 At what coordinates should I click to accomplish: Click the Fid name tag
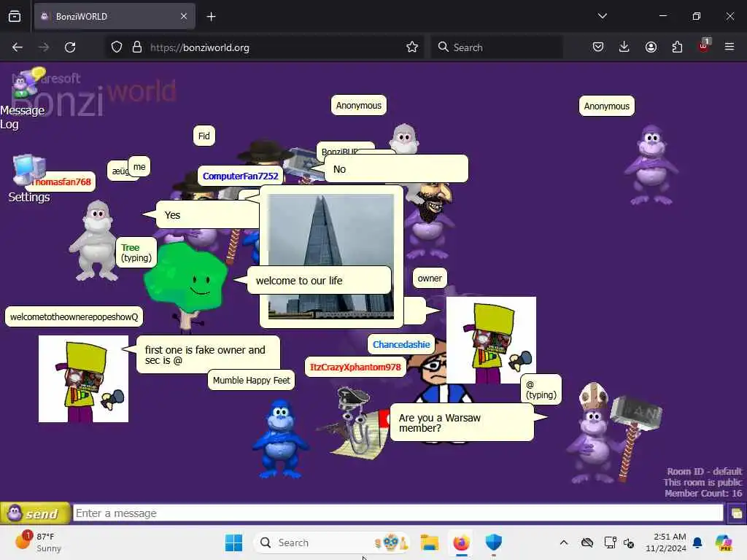[204, 136]
